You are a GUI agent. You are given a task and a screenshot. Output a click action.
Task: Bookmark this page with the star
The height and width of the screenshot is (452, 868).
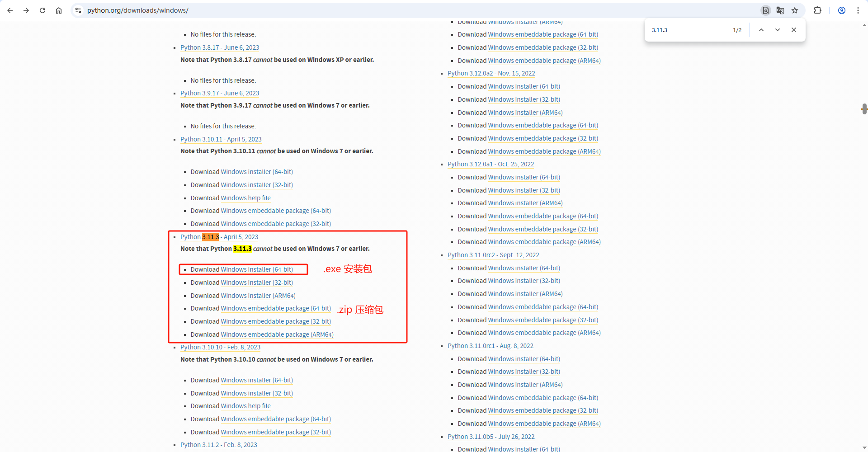point(795,10)
